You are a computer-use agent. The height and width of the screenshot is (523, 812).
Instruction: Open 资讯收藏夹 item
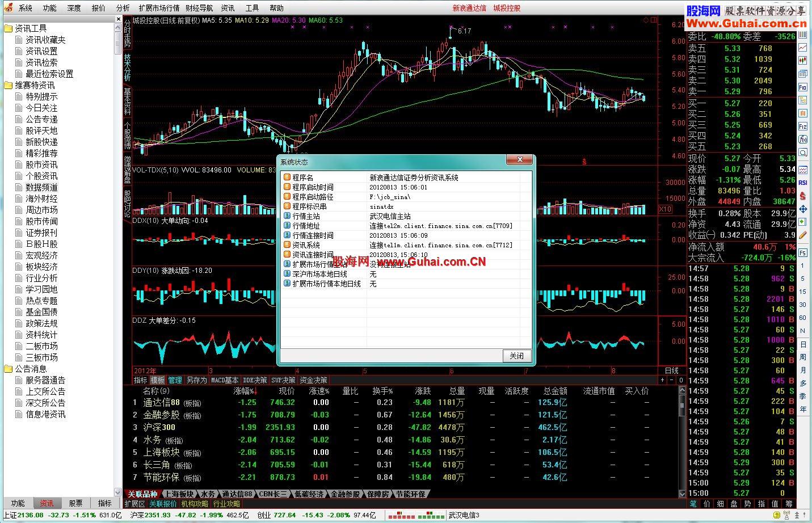(45, 40)
